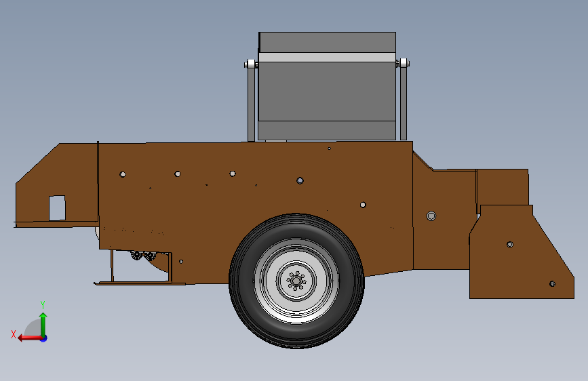
Task: Select the silver wheel rim
Action: click(296, 281)
